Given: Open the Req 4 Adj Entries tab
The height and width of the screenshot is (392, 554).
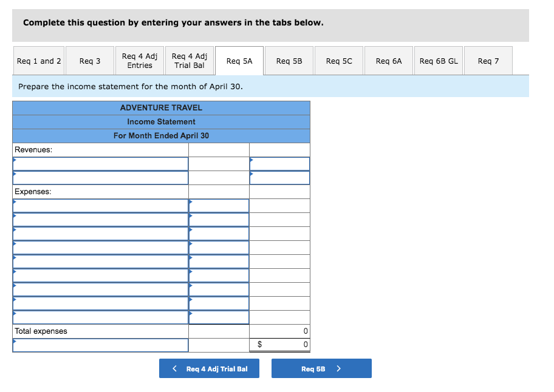Looking at the screenshot, I should pyautogui.click(x=140, y=61).
